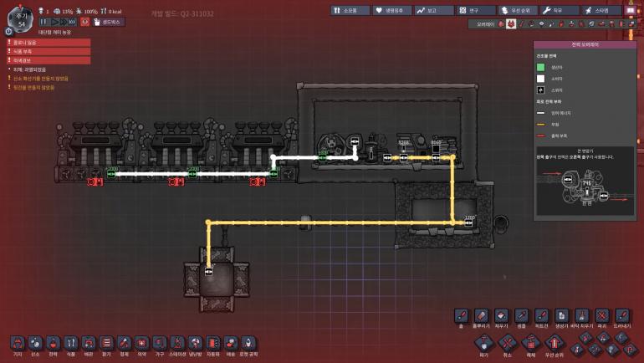
Task: Open the Rocketry (로켓 공학) build category
Action: [x=248, y=343]
